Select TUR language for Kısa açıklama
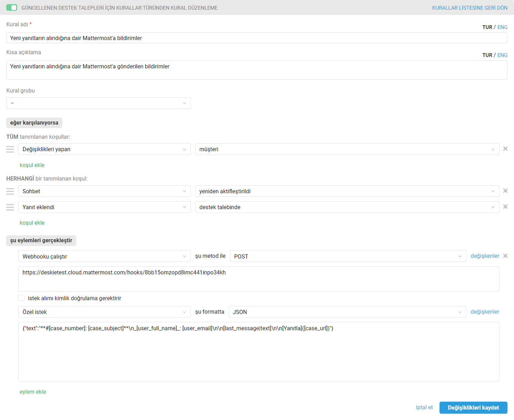The image size is (514, 420). pyautogui.click(x=487, y=55)
